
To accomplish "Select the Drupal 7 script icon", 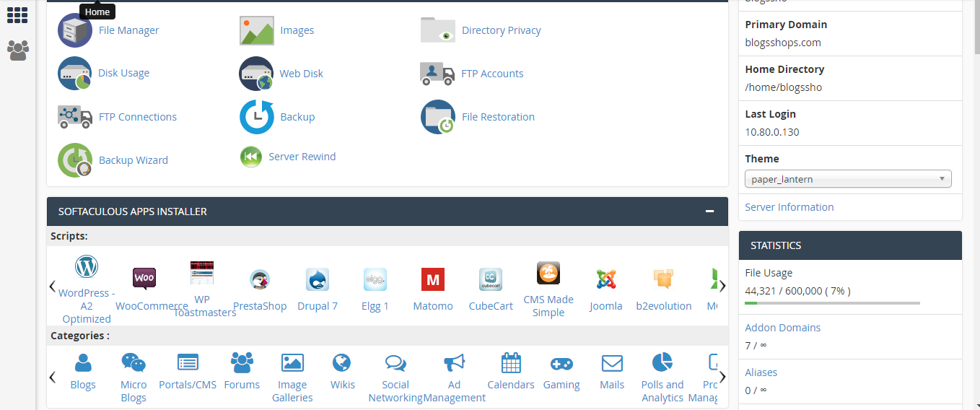I will point(318,279).
